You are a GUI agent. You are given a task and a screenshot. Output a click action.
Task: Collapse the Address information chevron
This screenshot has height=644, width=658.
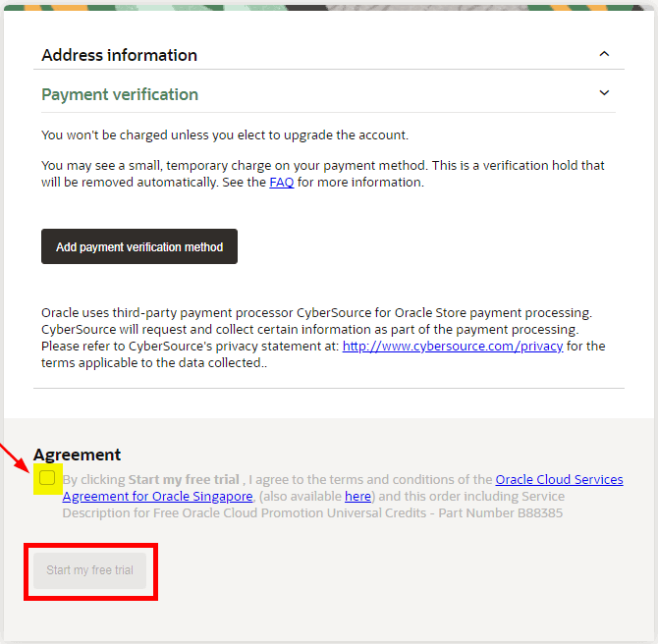[x=604, y=54]
